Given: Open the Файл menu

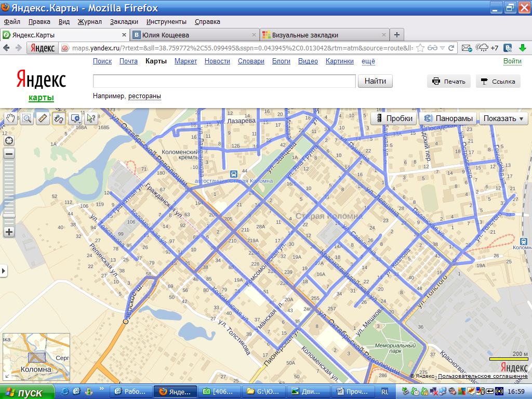Looking at the screenshot, I should [12, 22].
